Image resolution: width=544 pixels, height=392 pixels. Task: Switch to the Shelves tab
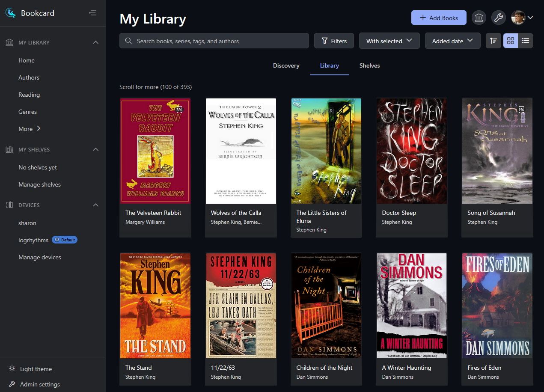click(369, 65)
